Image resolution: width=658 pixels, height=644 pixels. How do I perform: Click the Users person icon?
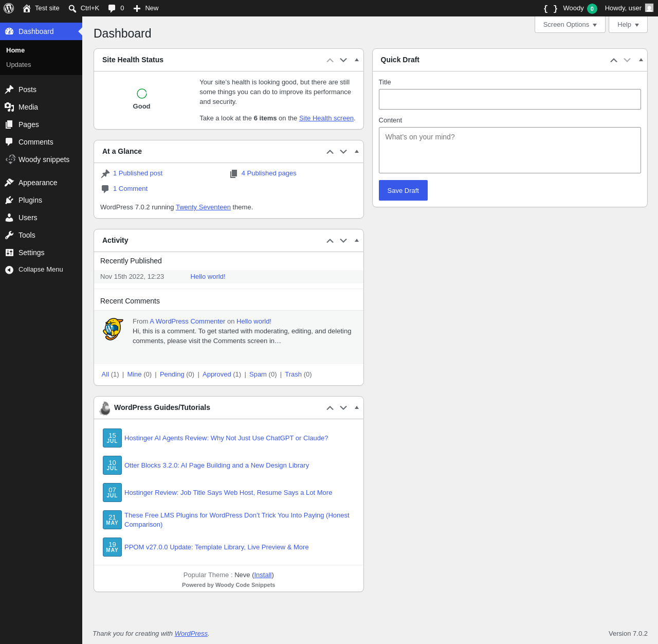[9, 218]
